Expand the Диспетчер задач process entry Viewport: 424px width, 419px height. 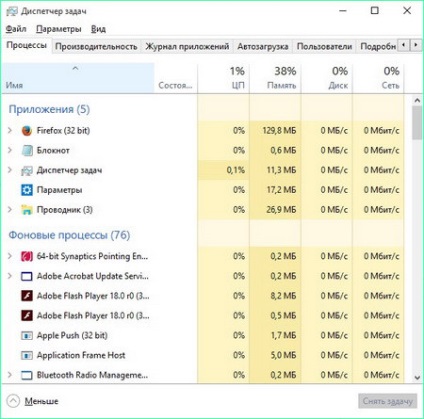tap(10, 170)
